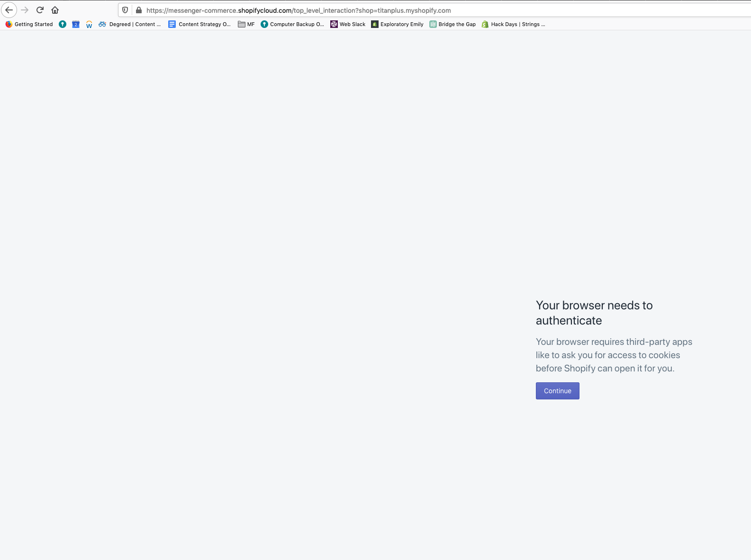Click the 'Your browser needs to authenticate' heading
This screenshot has height=560, width=751.
click(594, 313)
